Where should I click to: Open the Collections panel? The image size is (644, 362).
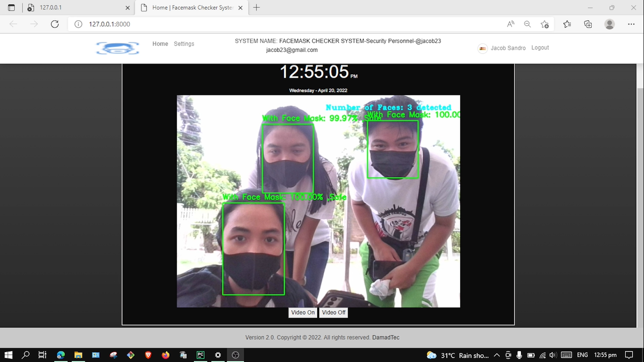point(588,24)
